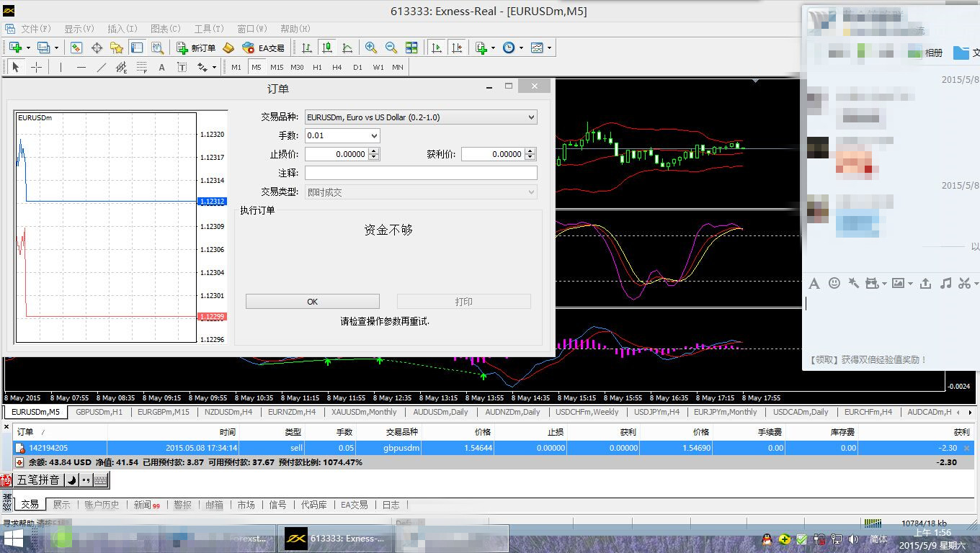Zoom in on the chart
The width and height of the screenshot is (980, 553).
tap(371, 48)
